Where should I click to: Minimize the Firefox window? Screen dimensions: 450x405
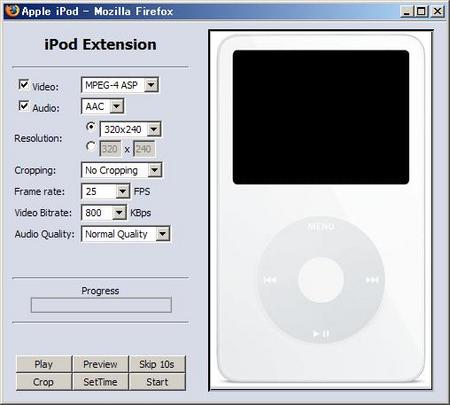pos(406,12)
